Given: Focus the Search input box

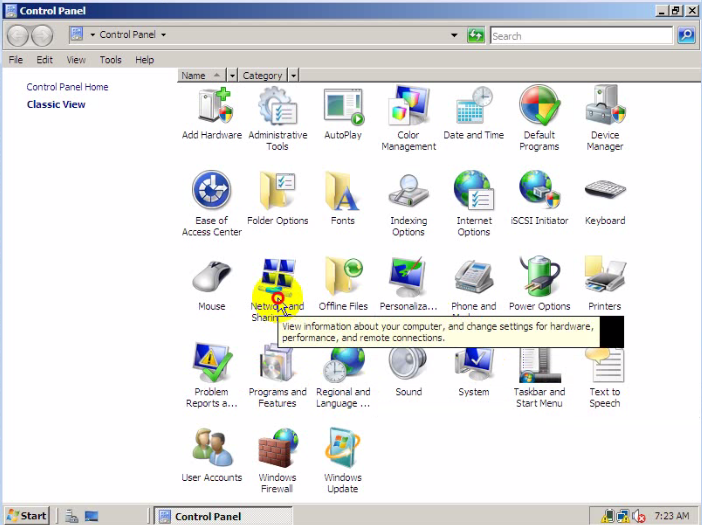Looking at the screenshot, I should (x=582, y=35).
